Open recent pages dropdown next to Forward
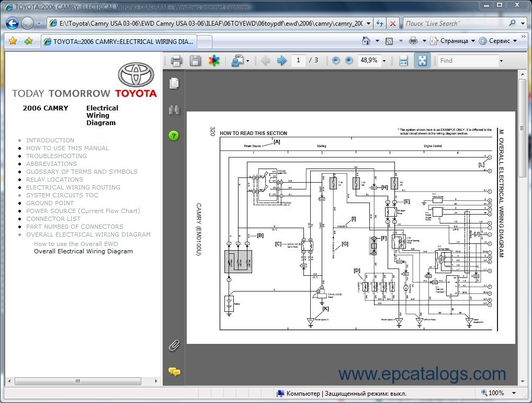Image resolution: width=532 pixels, height=403 pixels. 39,24
